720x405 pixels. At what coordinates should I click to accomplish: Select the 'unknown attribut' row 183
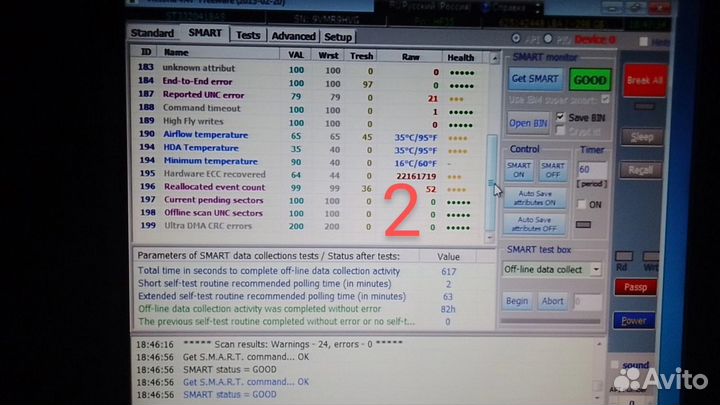(x=307, y=69)
